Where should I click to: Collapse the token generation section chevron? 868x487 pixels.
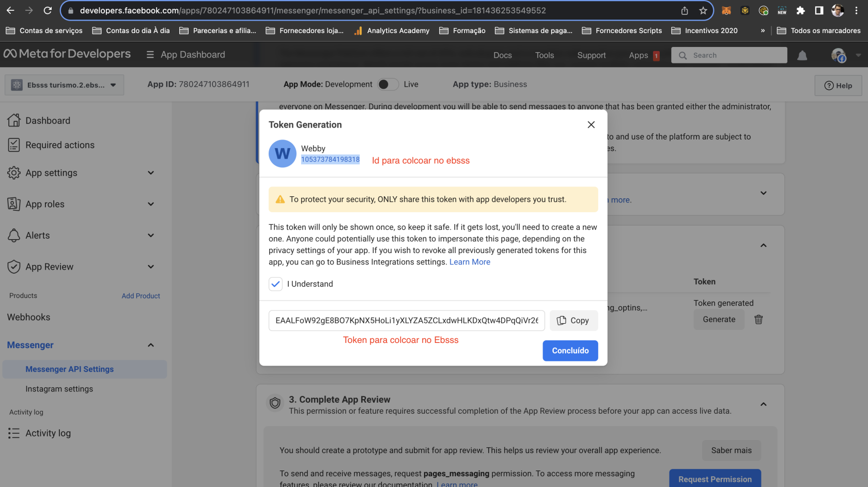tap(763, 245)
